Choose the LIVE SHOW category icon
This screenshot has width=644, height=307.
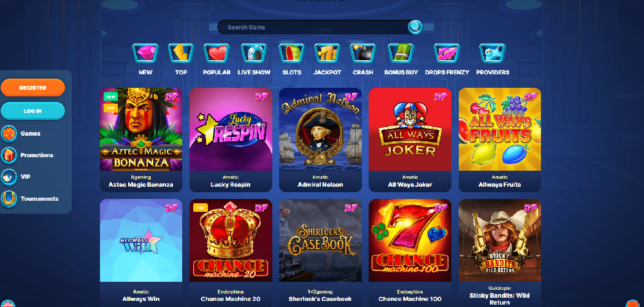pos(254,53)
